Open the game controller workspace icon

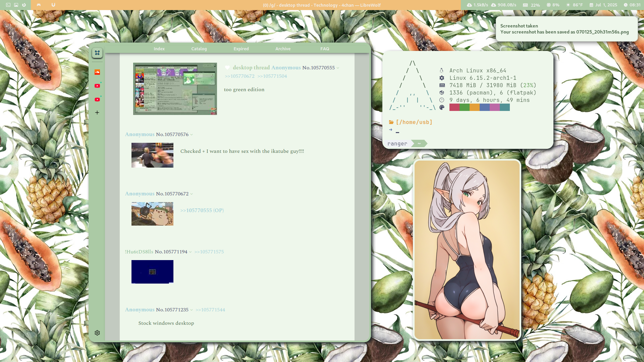[x=39, y=5]
